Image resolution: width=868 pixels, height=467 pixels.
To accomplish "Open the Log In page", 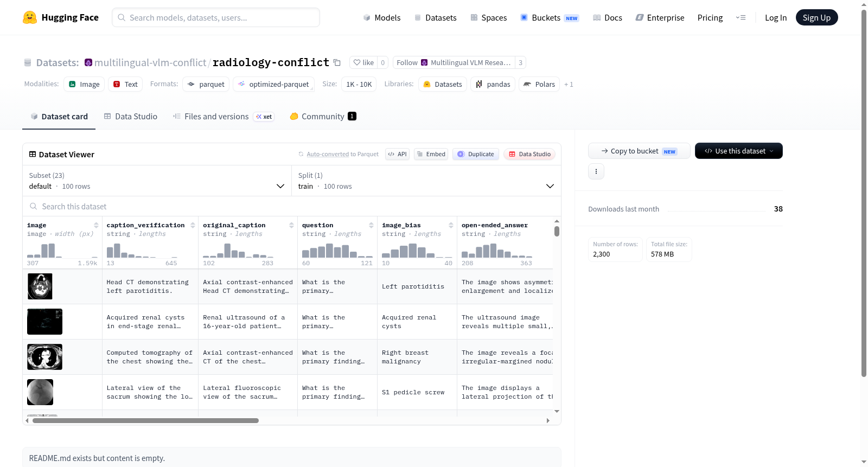I will [776, 17].
